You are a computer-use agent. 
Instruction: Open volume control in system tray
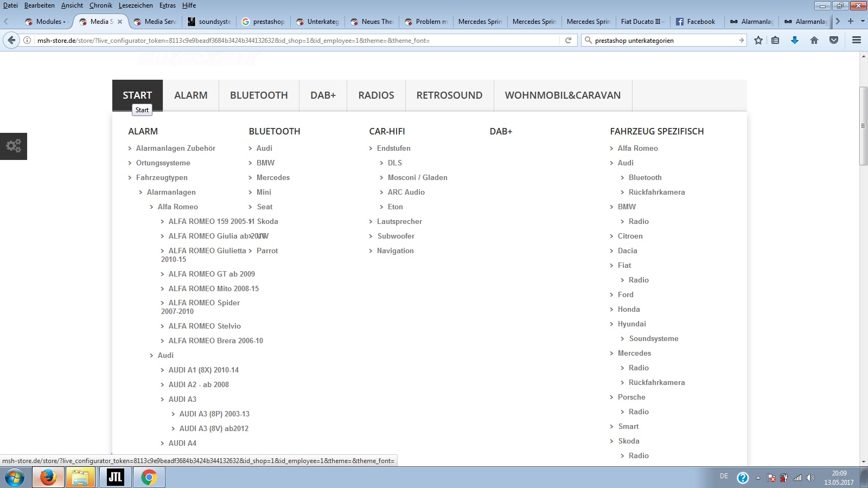coord(810,478)
